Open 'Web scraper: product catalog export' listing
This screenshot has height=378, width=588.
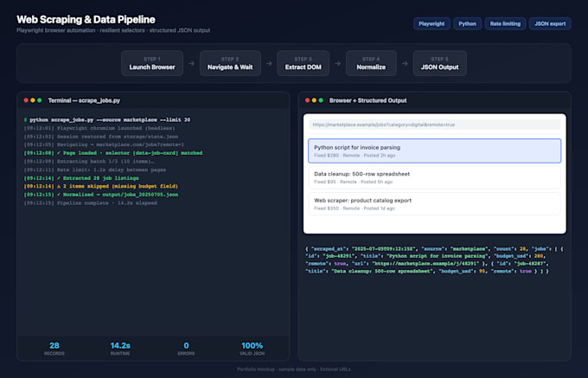(x=435, y=203)
